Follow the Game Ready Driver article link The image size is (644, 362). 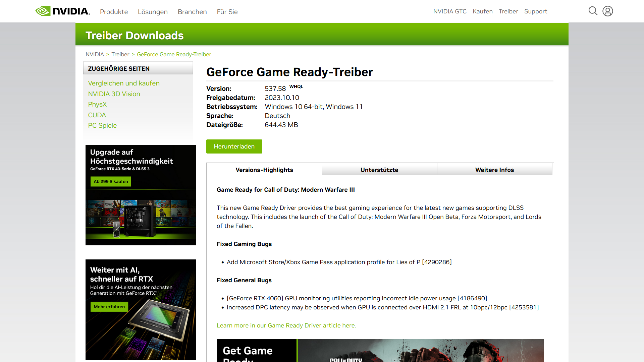coord(286,325)
